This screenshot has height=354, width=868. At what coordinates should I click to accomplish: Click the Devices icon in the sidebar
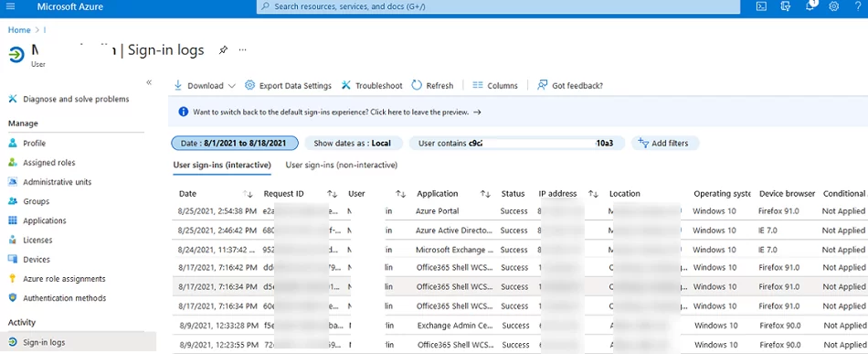(x=13, y=259)
